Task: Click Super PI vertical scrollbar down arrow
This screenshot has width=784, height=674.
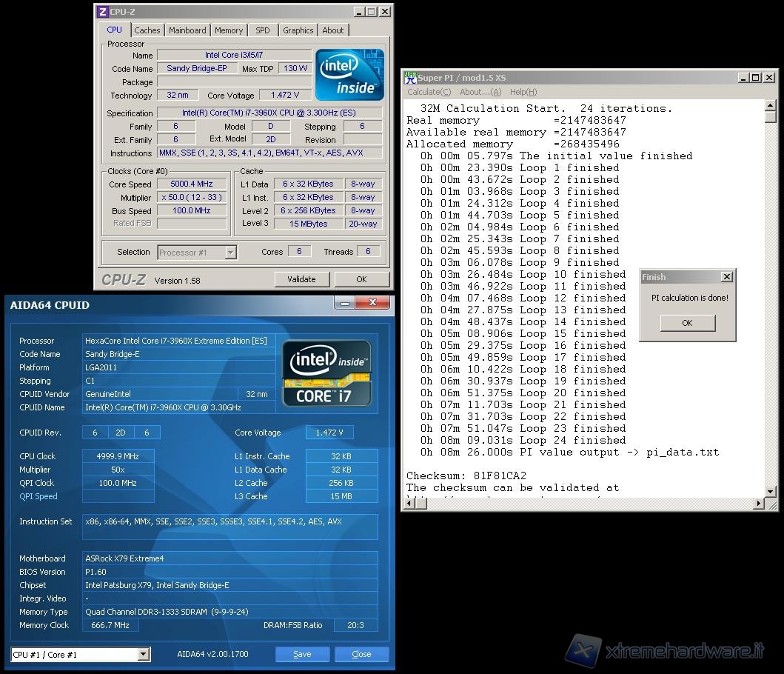Action: click(x=770, y=492)
